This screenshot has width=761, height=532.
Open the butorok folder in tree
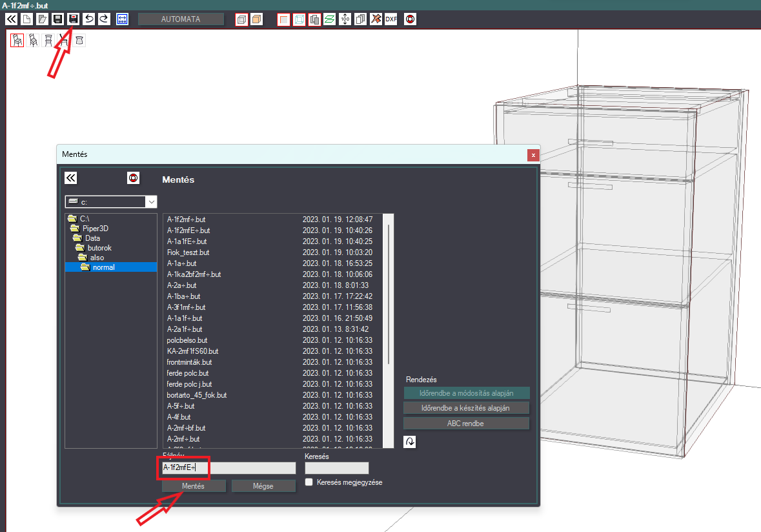[x=99, y=247]
